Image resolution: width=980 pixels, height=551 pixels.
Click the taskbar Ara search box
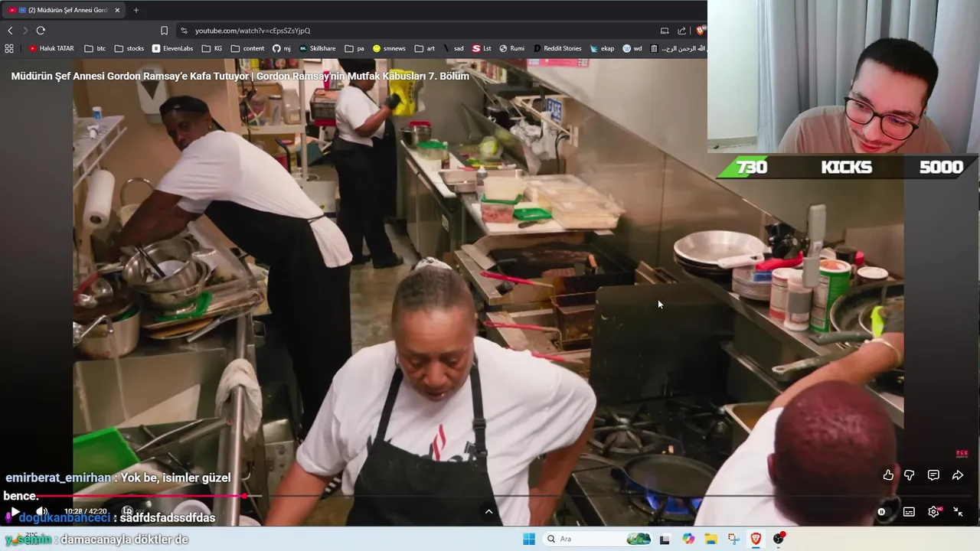598,539
